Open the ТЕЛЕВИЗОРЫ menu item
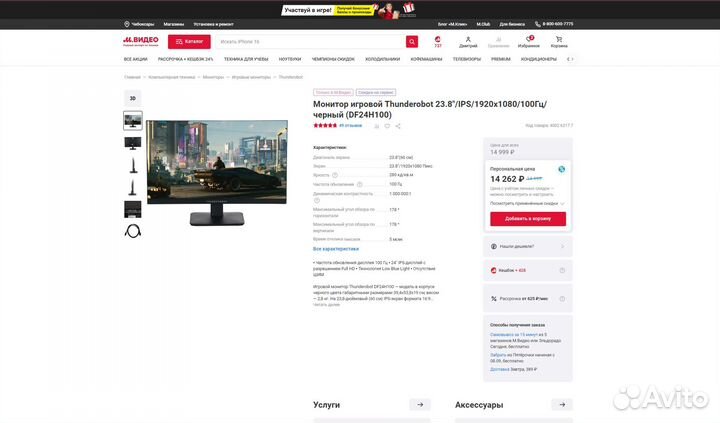Image resolution: width=720 pixels, height=423 pixels. coord(467,59)
